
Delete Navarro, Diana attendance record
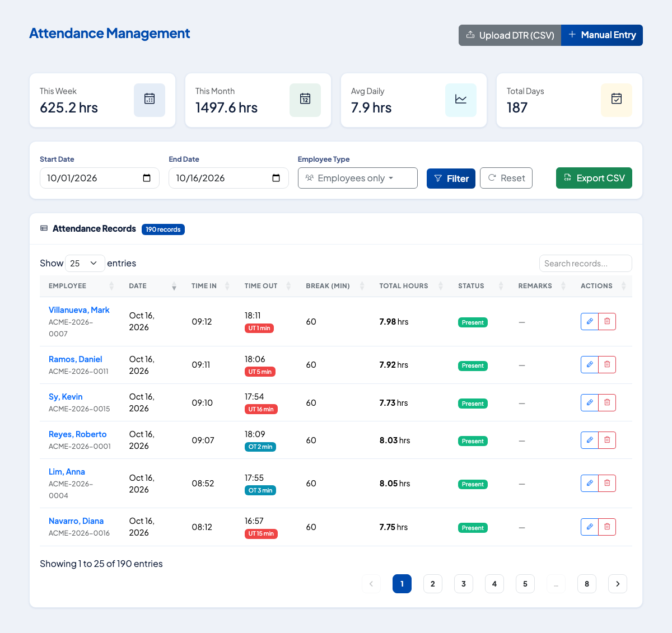click(607, 527)
